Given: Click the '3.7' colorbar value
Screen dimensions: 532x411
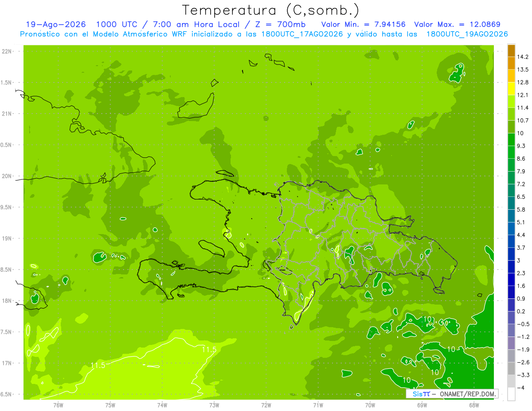Looking at the screenshot, I should click(x=521, y=247).
